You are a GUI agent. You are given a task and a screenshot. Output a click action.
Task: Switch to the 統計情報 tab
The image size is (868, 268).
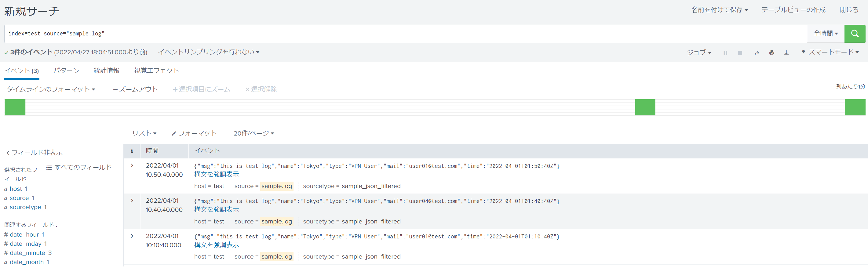(x=107, y=71)
